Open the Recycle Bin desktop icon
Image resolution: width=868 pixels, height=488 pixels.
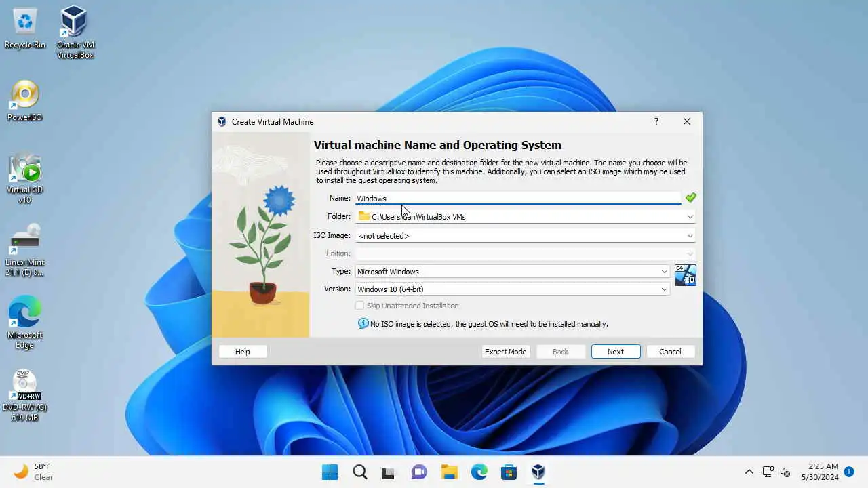[25, 28]
